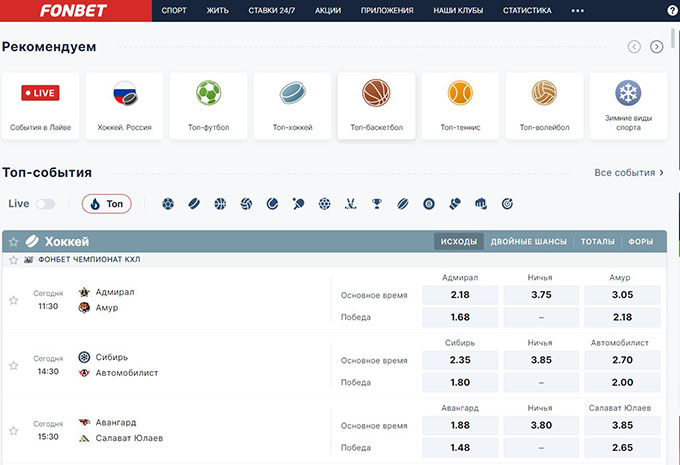Favorite the Хоккей section star

13,242
